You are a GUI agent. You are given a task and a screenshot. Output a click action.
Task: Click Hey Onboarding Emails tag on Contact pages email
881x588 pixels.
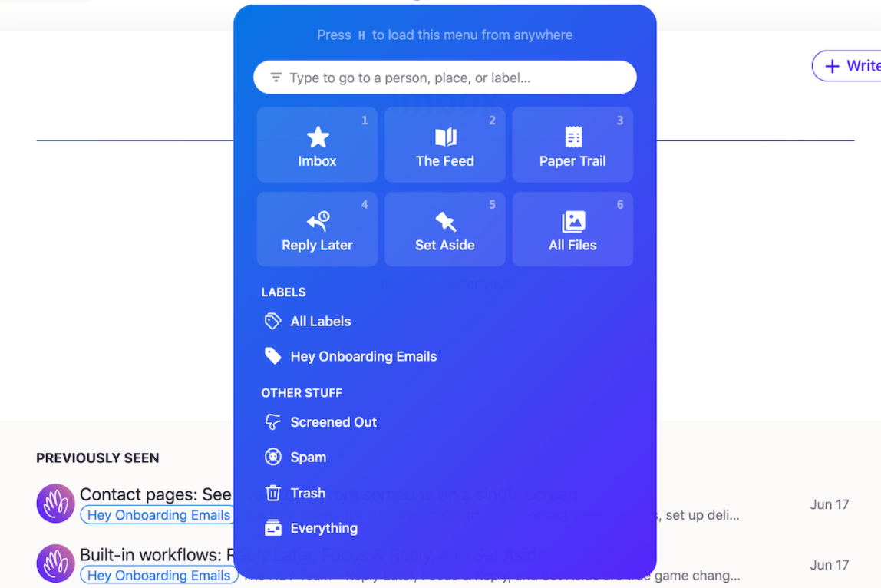coord(158,515)
